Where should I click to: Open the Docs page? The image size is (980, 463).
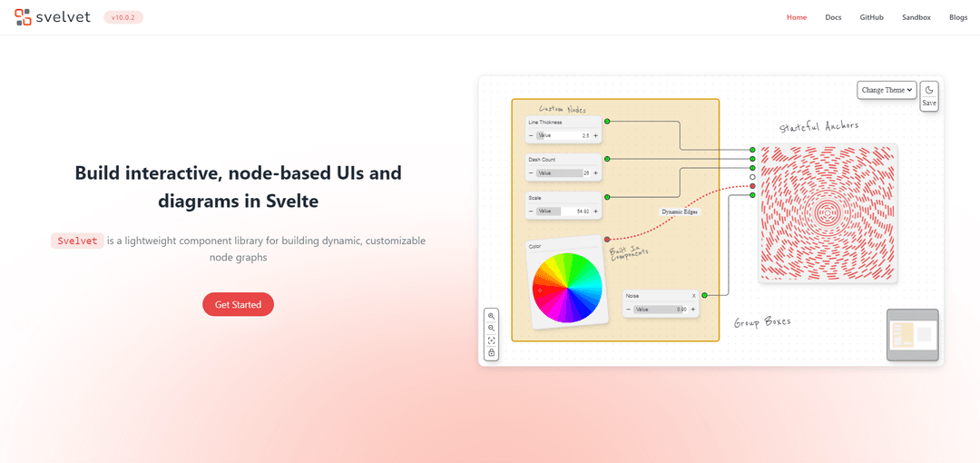click(833, 17)
